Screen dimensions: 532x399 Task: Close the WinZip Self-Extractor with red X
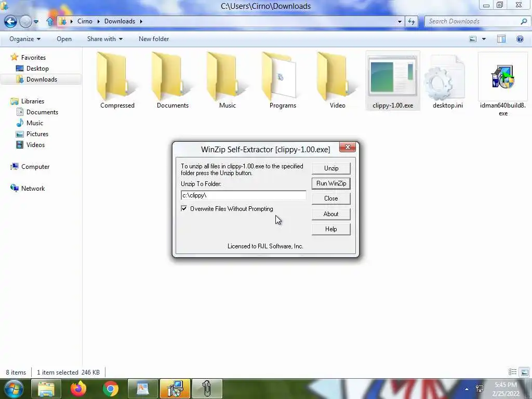point(348,147)
